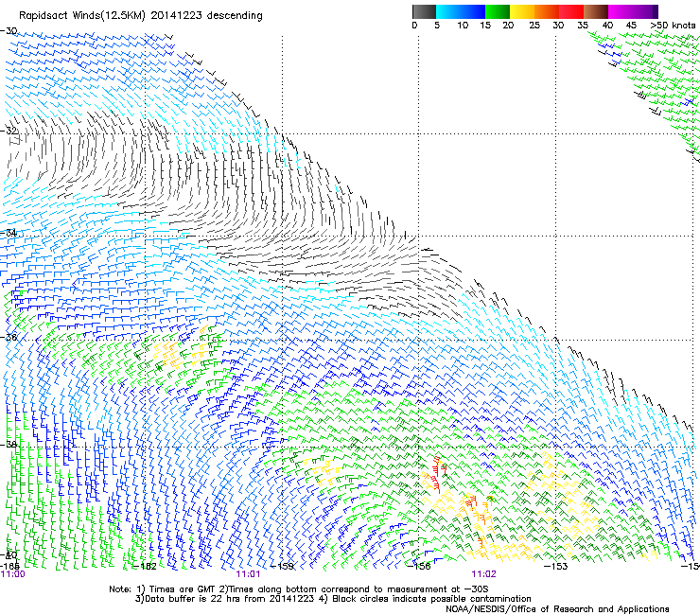Click the purple '11:01' time label
This screenshot has width=700, height=615.
coord(248,574)
